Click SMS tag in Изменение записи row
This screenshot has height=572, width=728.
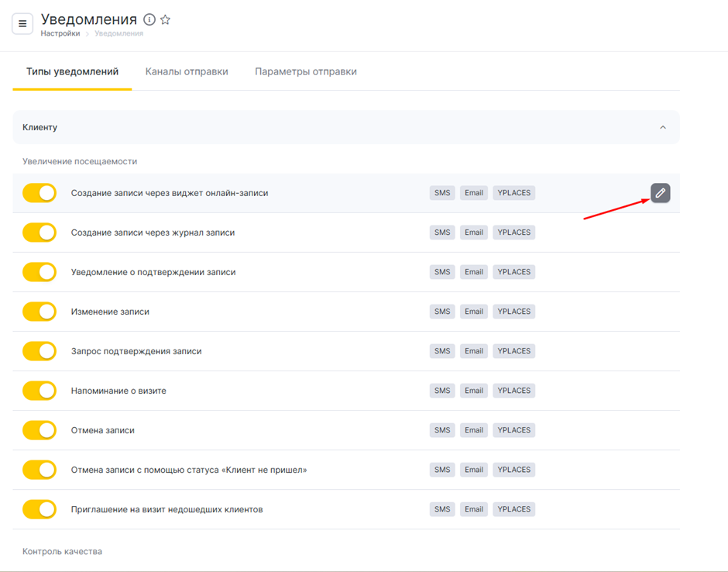442,312
